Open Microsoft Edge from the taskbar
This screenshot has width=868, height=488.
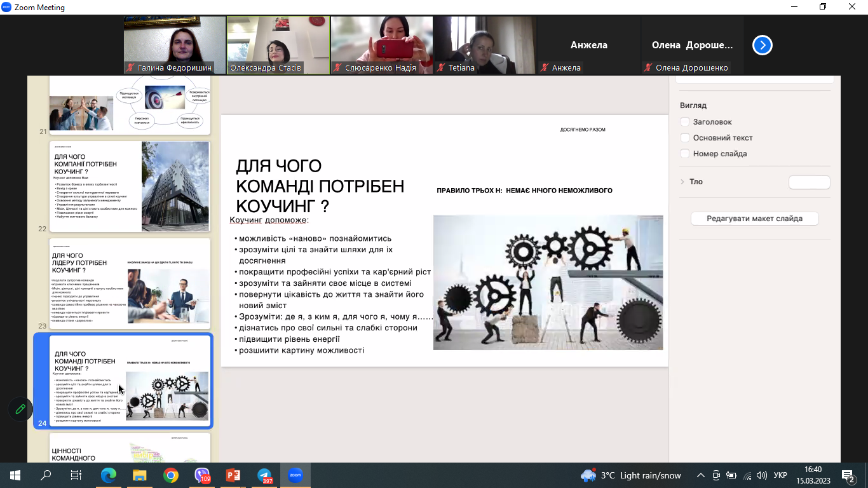tap(109, 475)
